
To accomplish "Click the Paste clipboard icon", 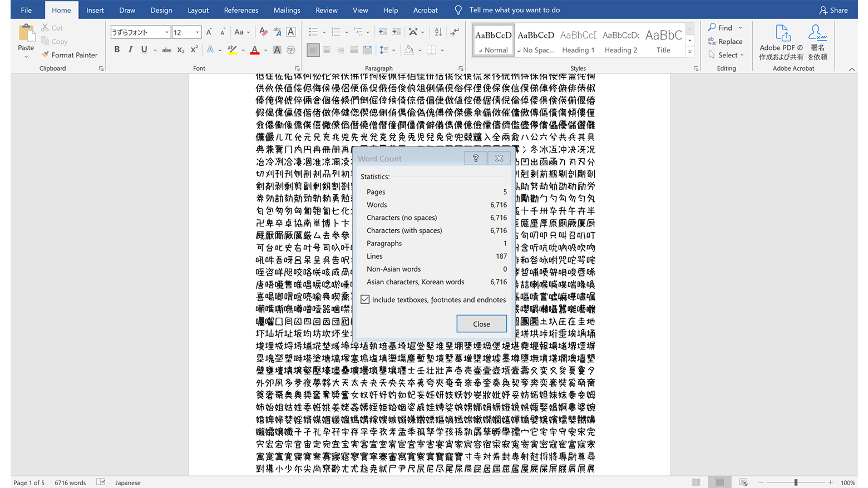I will pos(26,33).
